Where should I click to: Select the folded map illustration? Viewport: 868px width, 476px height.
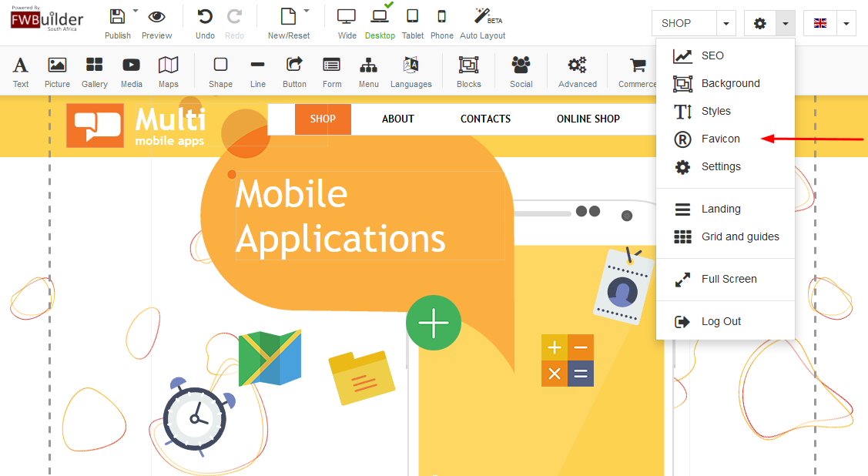tap(270, 358)
